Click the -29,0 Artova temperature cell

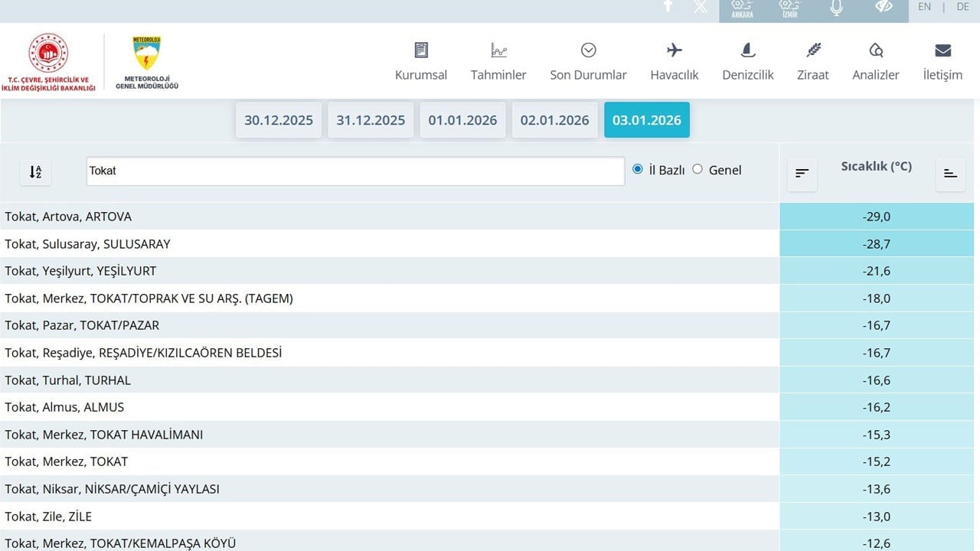click(876, 217)
